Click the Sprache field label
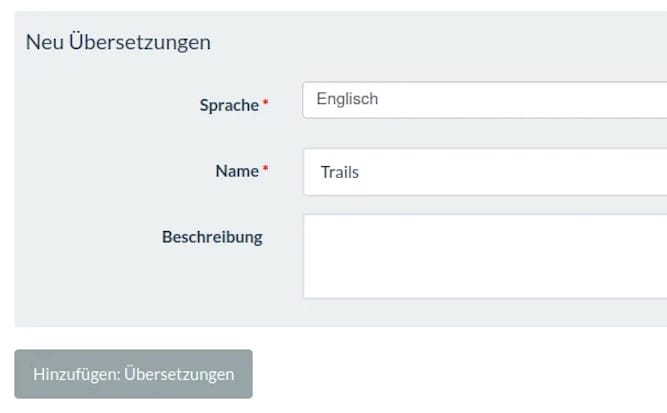 pos(229,105)
